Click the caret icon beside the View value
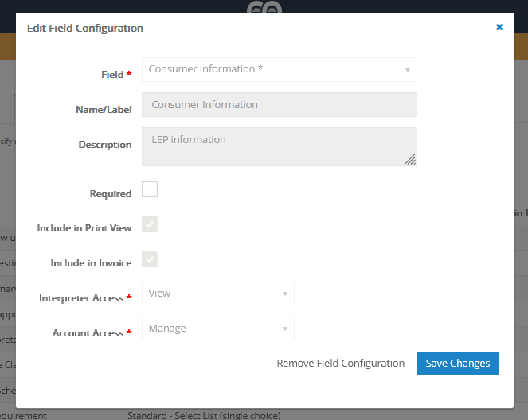The width and height of the screenshot is (528, 420). coord(284,294)
